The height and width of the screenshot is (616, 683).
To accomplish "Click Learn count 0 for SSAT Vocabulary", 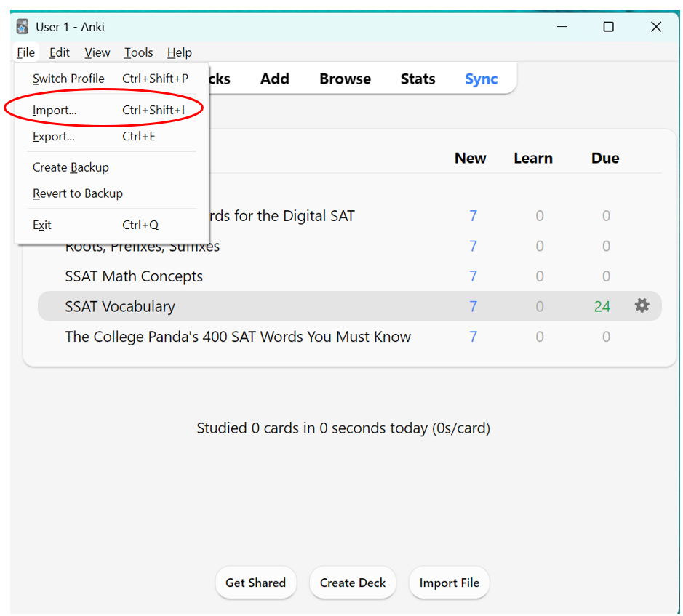I will [x=539, y=306].
